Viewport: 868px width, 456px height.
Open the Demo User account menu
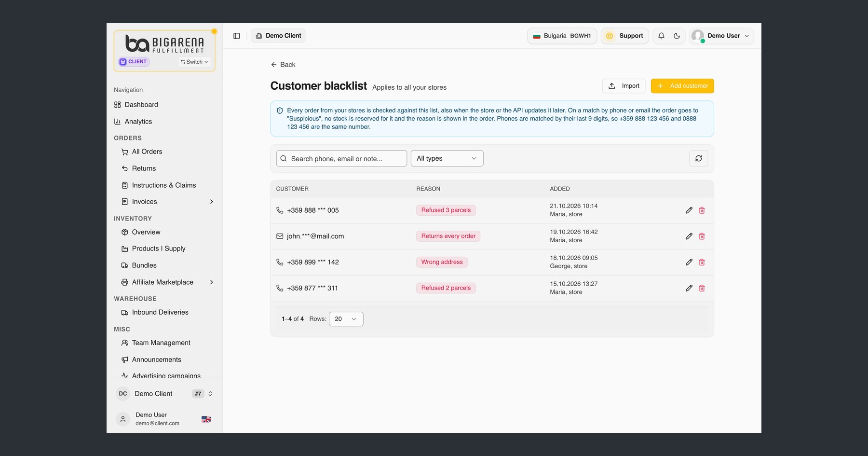721,36
